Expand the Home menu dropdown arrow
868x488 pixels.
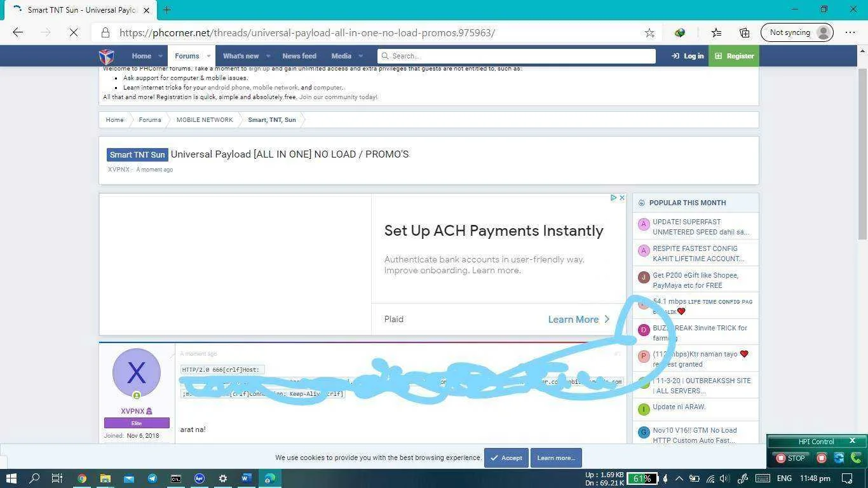point(159,56)
